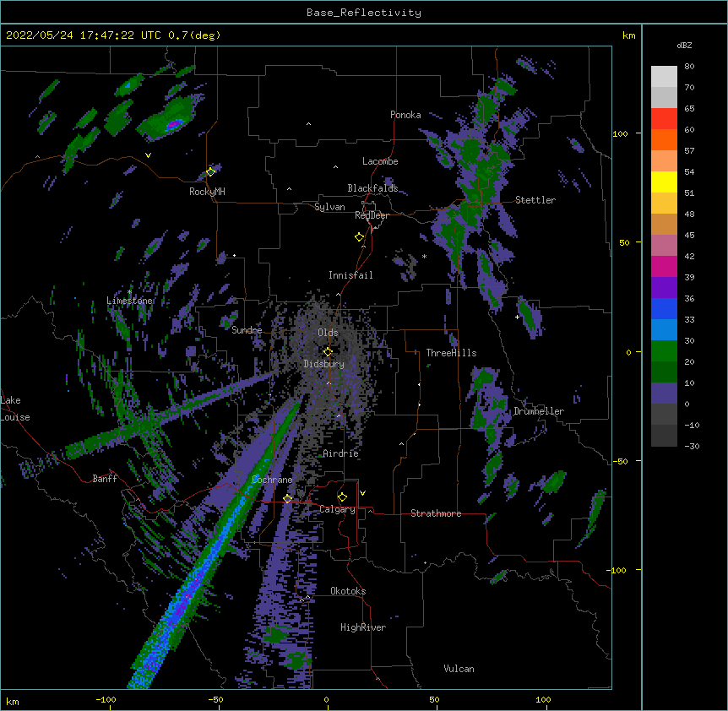
Task: Select the magenta 39–42 dBZ legend swatch
Action: [x=664, y=266]
